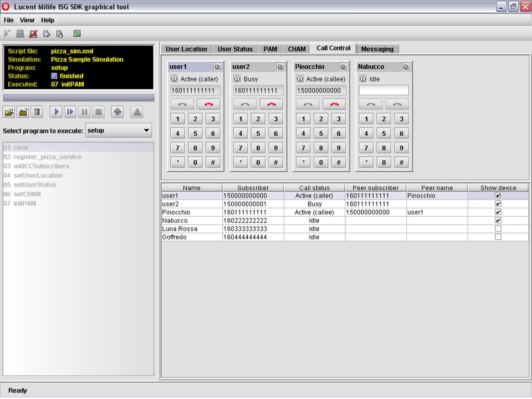Click user2's power icon next to Busy

click(237, 79)
